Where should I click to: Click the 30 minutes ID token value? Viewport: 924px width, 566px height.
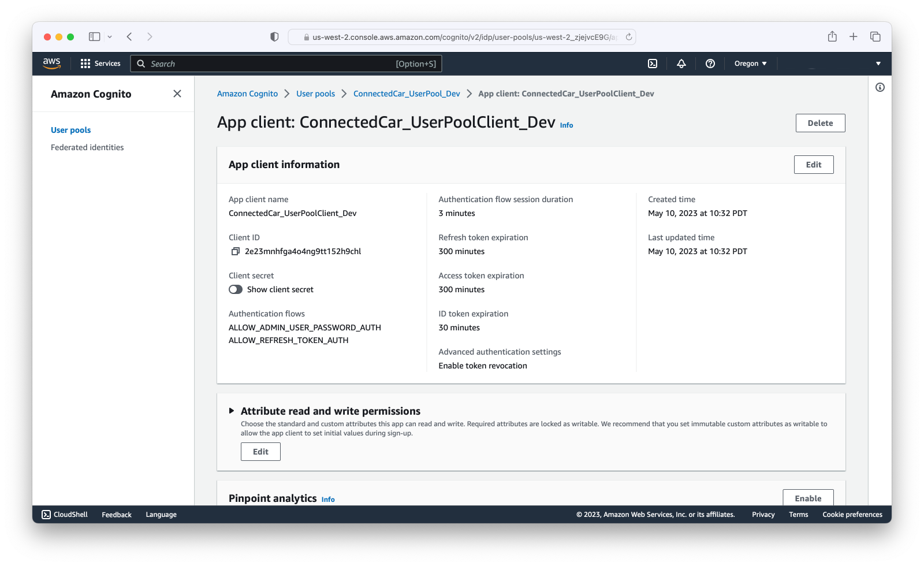[x=459, y=327]
